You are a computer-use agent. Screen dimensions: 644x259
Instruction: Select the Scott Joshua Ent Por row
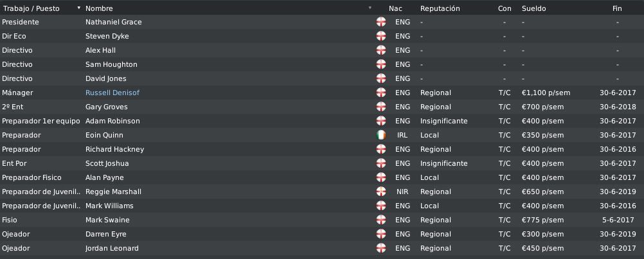click(322, 163)
